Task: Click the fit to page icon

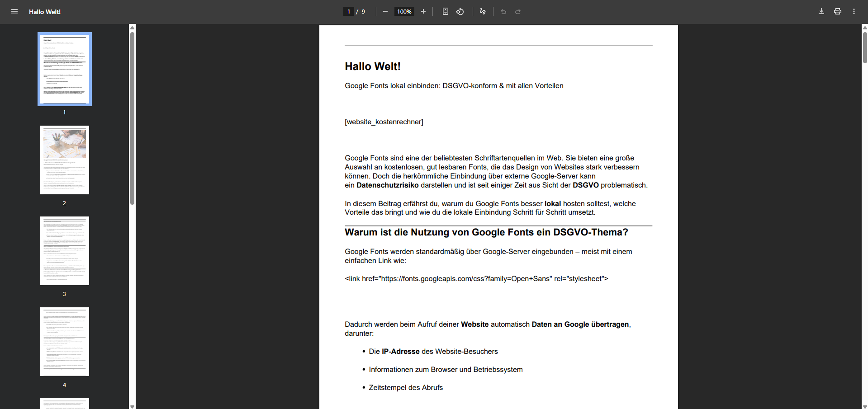Action: click(x=445, y=11)
